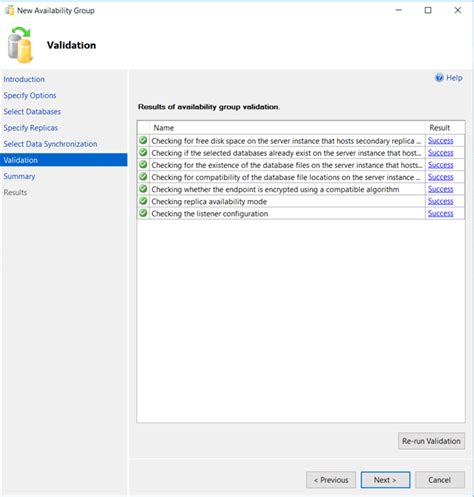The width and height of the screenshot is (474, 497).
Task: Select 'Checking if the selected databases already exist' text
Action: (286, 153)
